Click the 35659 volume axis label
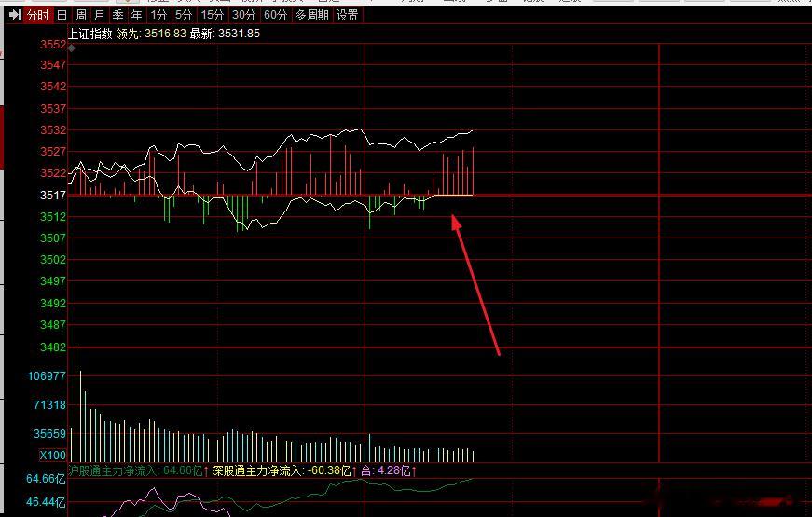Image resolution: width=812 pixels, height=517 pixels. (x=49, y=434)
